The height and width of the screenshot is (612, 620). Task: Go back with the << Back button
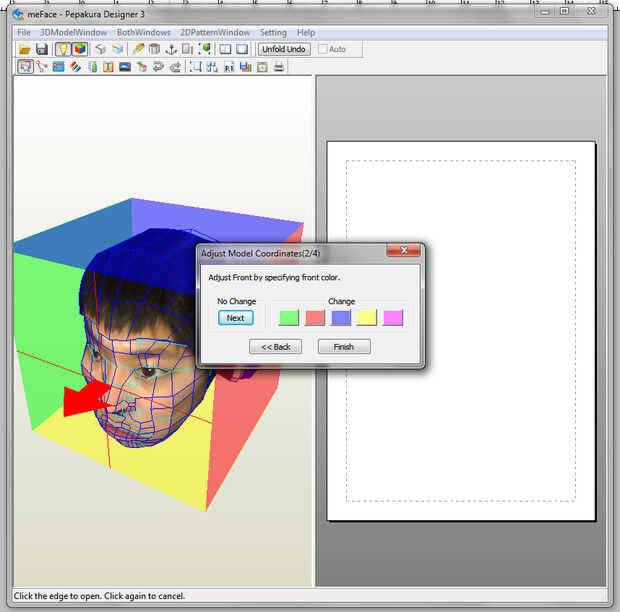pyautogui.click(x=276, y=347)
